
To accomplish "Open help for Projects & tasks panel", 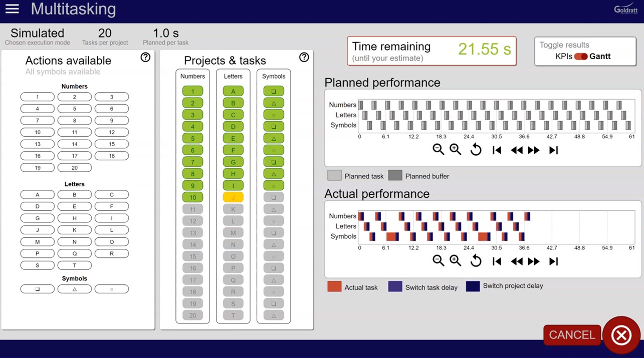I will [x=304, y=58].
